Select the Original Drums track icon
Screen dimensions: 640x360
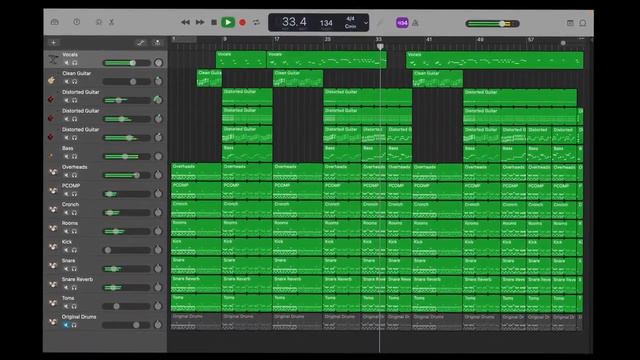point(53,322)
